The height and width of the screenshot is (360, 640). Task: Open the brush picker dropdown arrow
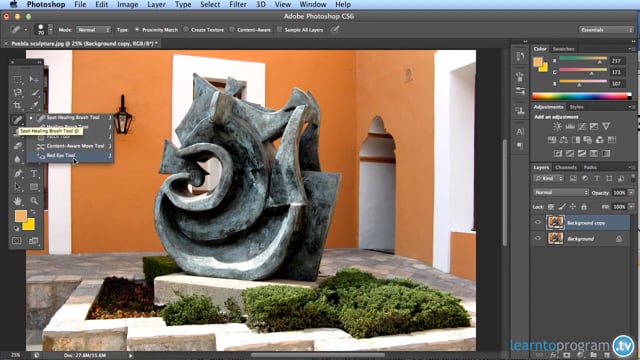[x=51, y=29]
